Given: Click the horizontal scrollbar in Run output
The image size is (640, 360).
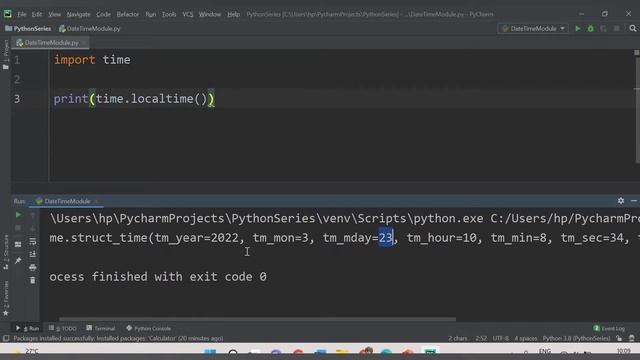Looking at the screenshot, I should click(x=258, y=319).
